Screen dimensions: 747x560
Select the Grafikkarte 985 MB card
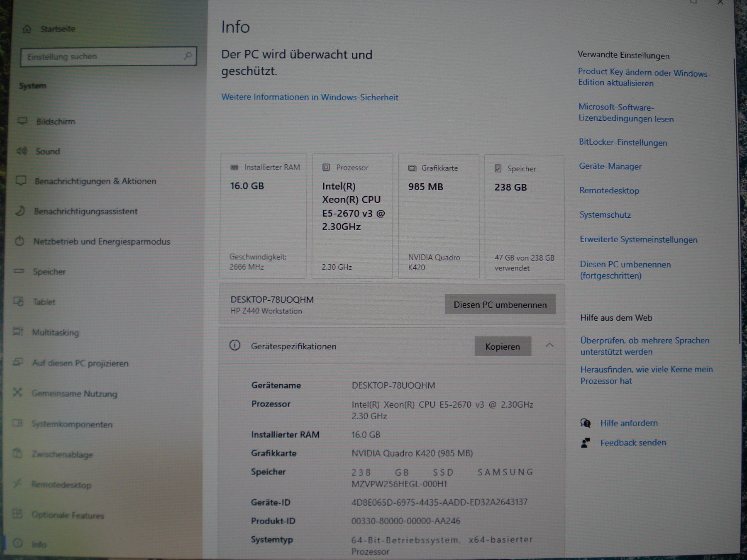point(439,217)
